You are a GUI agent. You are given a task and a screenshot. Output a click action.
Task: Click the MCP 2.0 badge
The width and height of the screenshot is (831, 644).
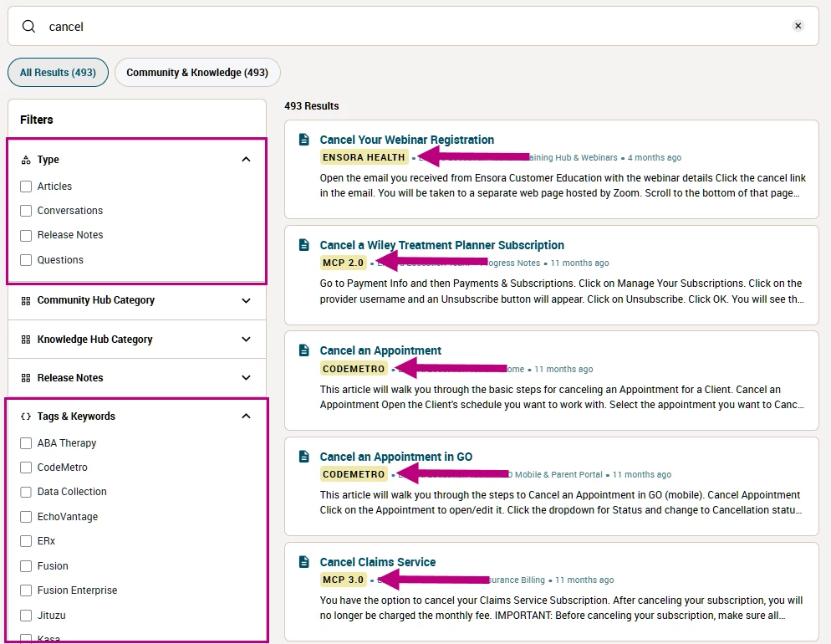(343, 263)
